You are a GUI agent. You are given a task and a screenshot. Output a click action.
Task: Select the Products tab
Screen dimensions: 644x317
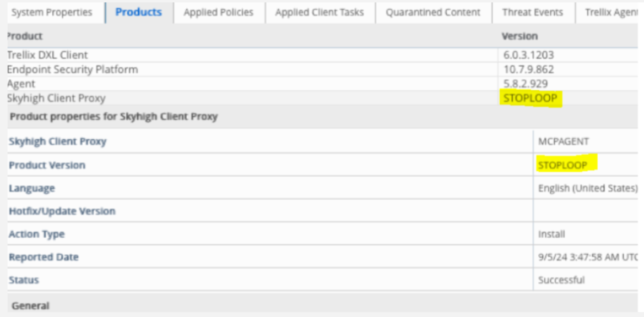pyautogui.click(x=139, y=12)
